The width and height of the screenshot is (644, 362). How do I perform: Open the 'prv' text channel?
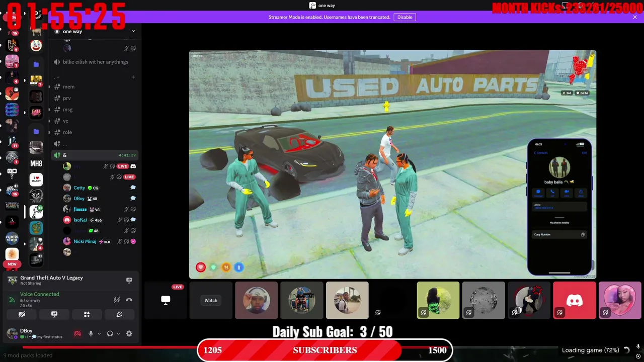(67, 99)
